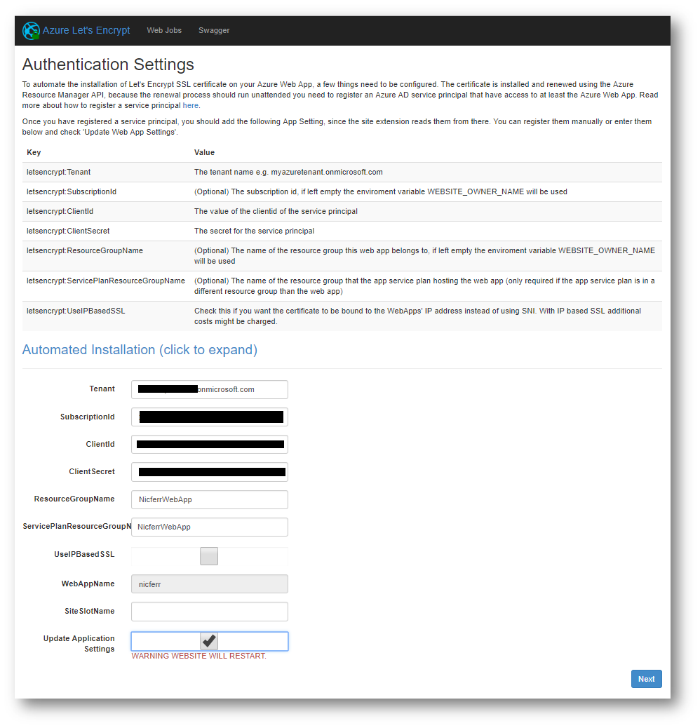Click the ClientId input field

[210, 444]
